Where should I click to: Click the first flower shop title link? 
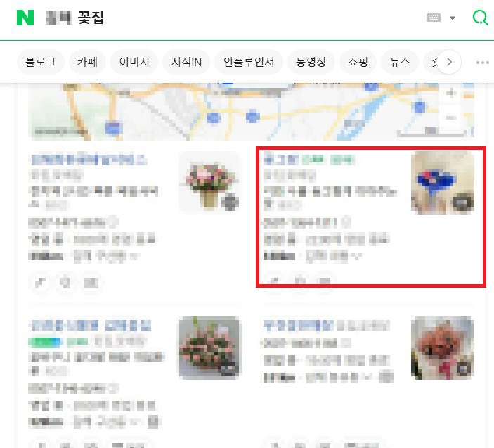point(89,160)
